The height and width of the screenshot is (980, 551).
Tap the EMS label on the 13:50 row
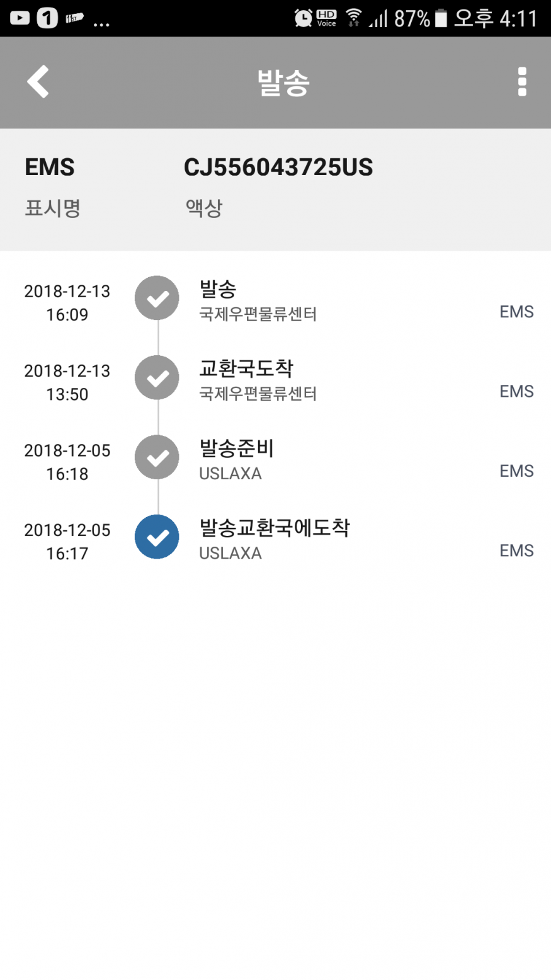point(516,391)
